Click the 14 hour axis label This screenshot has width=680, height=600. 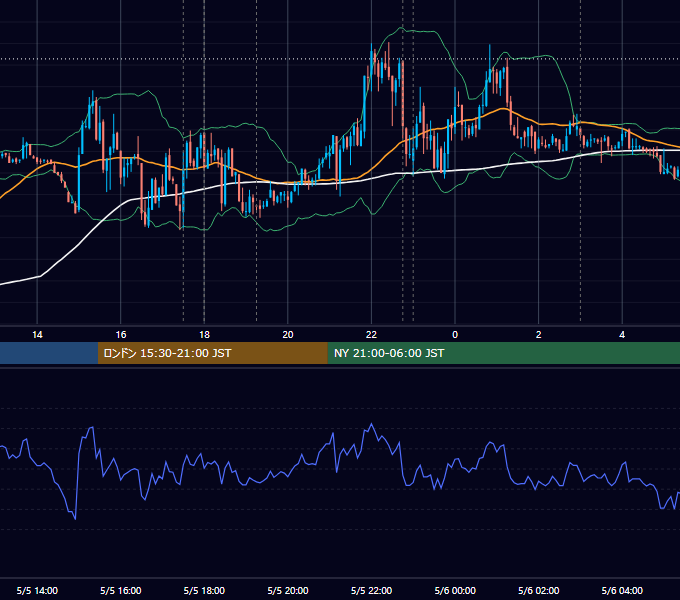pyautogui.click(x=37, y=335)
